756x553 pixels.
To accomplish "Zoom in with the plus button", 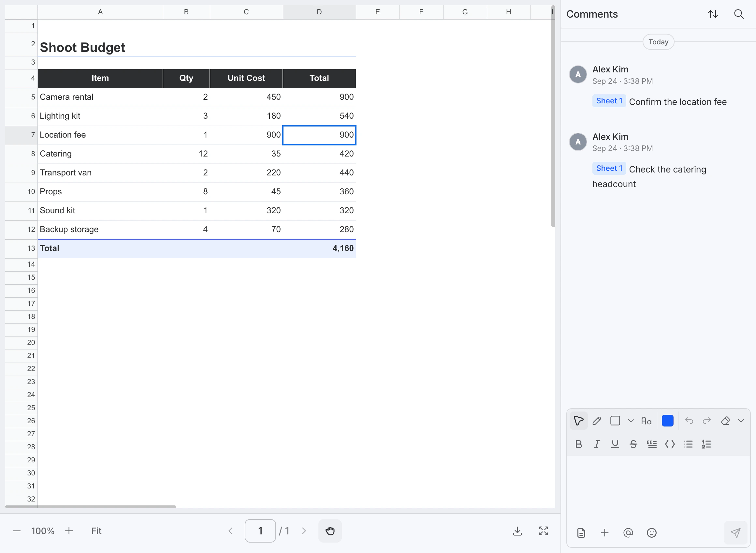I will click(69, 531).
